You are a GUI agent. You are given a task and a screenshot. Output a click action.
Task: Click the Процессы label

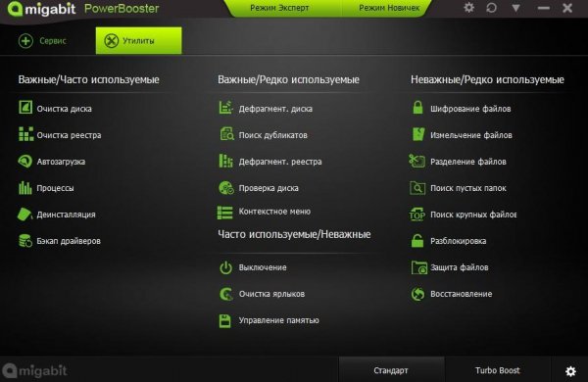[55, 188]
